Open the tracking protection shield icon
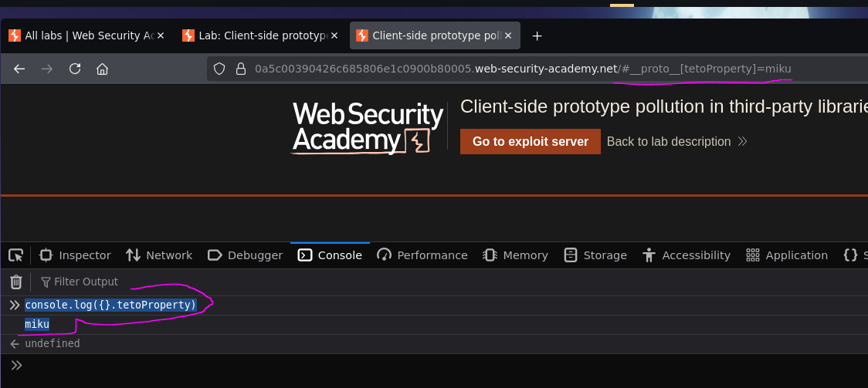868x388 pixels. (219, 69)
